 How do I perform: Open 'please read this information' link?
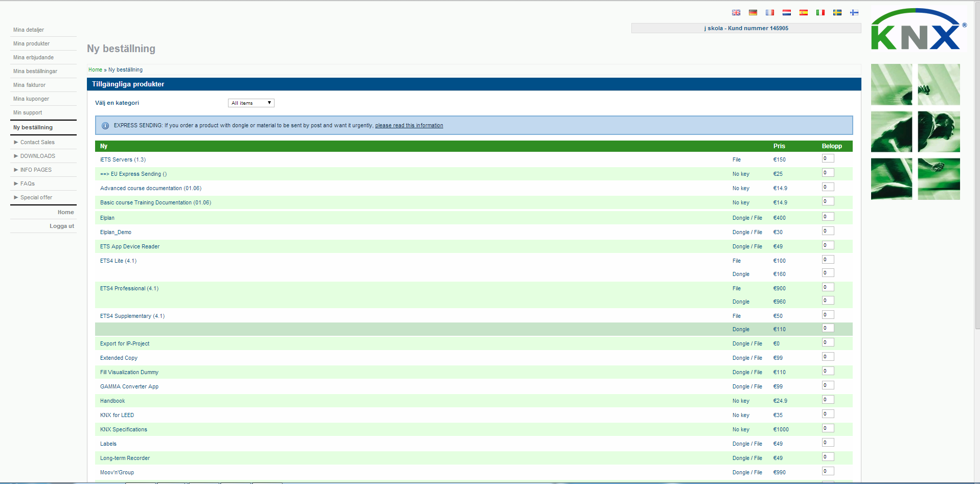click(409, 126)
